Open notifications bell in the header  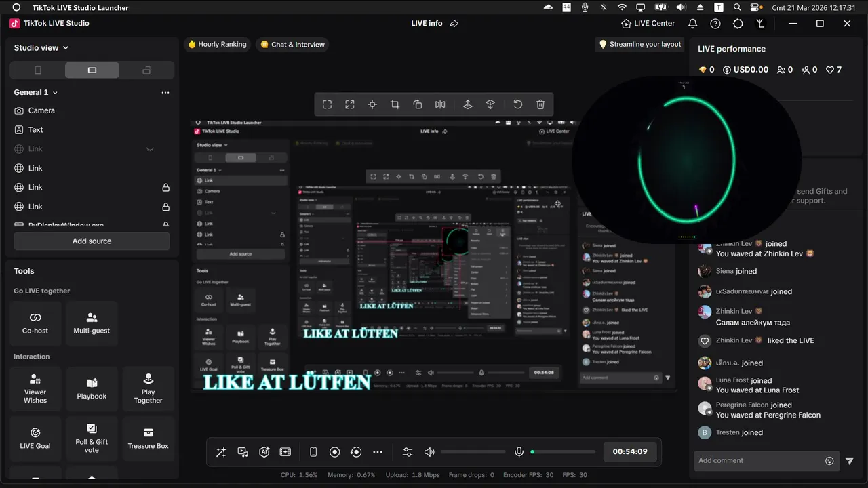coord(692,23)
